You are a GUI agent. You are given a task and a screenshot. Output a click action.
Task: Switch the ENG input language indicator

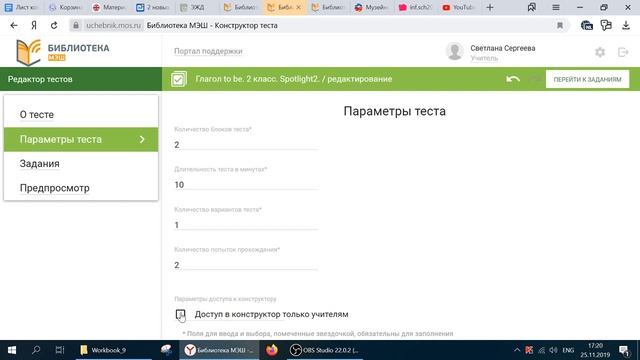pyautogui.click(x=568, y=350)
